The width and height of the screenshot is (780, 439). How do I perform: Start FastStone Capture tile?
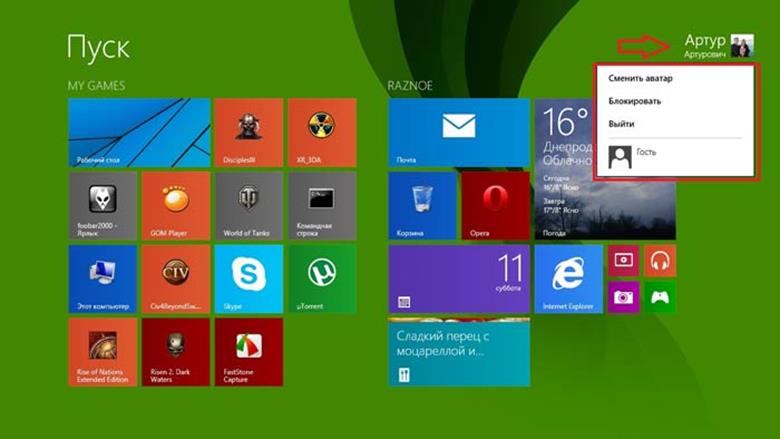tap(249, 352)
